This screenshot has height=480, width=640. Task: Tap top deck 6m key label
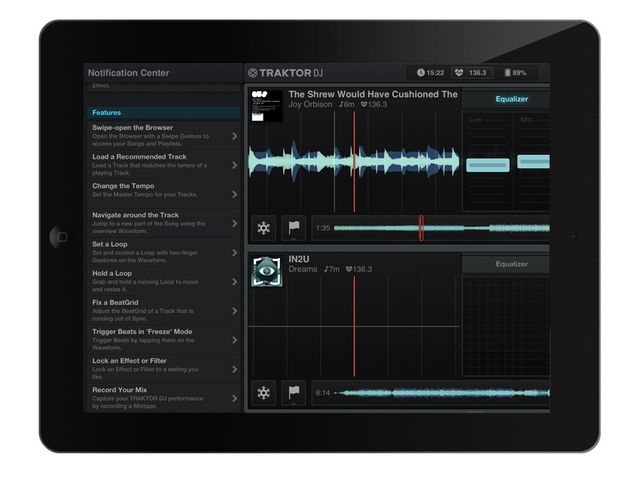pyautogui.click(x=347, y=104)
